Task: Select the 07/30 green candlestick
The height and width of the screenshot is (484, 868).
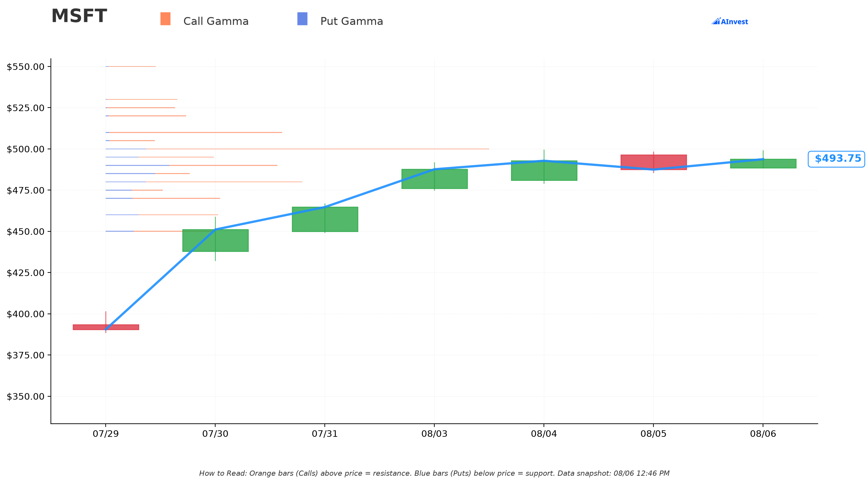Action: point(215,241)
